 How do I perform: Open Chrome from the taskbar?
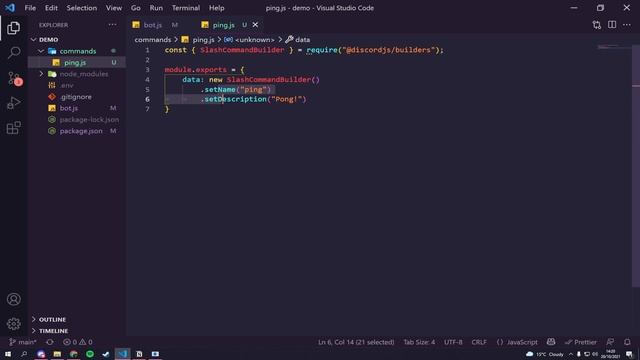point(73,354)
